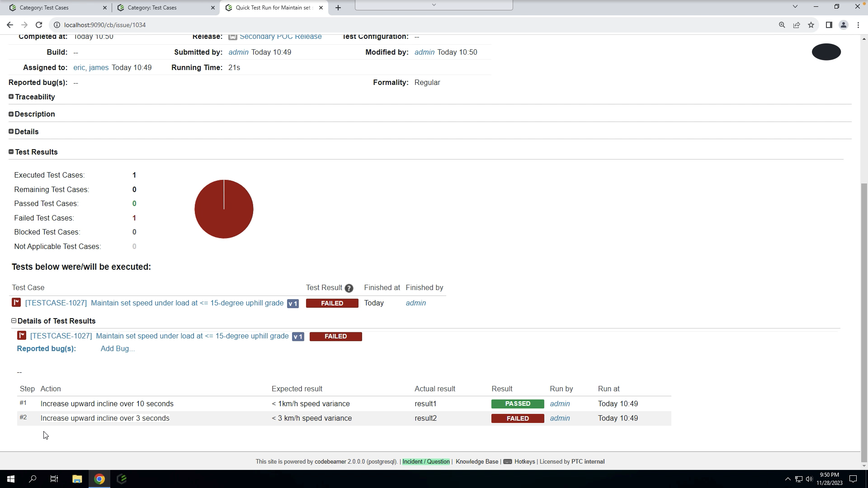Bookmark this page with the star icon
The image size is (868, 488).
point(811,25)
